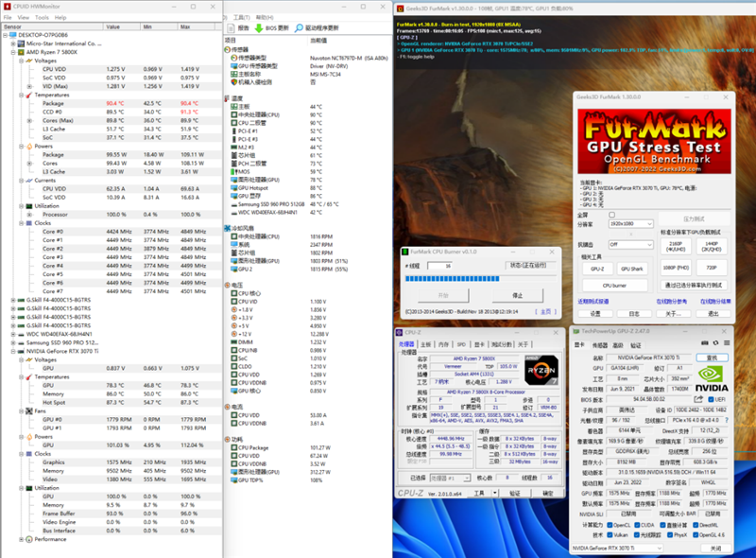Screen dimensions: 756x558
Task: Click the 在线积分参考 link in FurMark
Action: click(x=671, y=301)
